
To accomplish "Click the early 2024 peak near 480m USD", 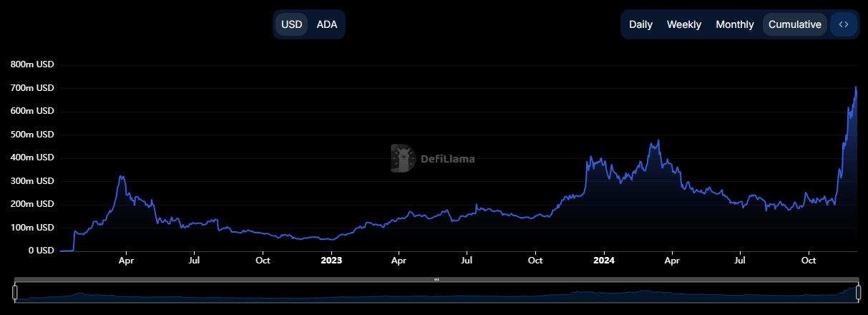I will point(658,140).
